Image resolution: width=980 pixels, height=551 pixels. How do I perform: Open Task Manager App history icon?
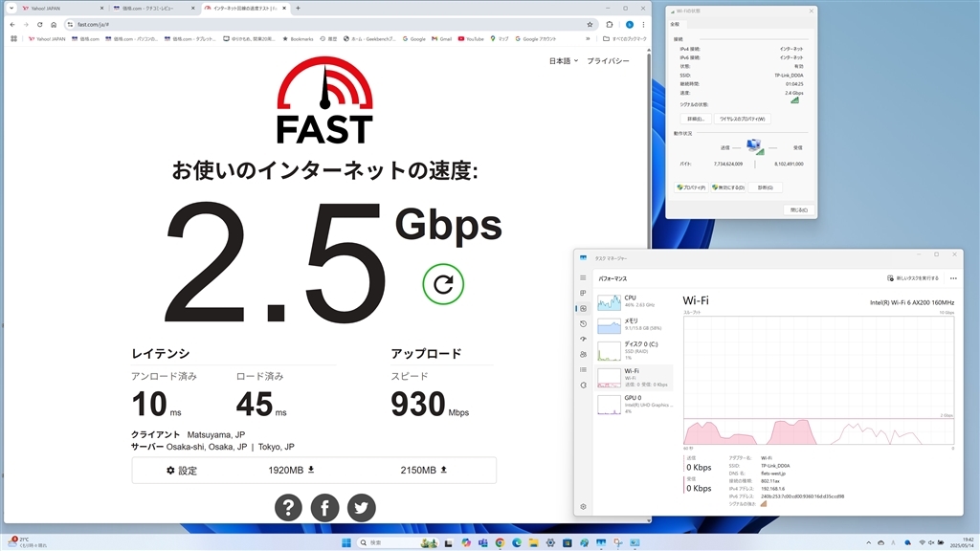[x=583, y=323]
